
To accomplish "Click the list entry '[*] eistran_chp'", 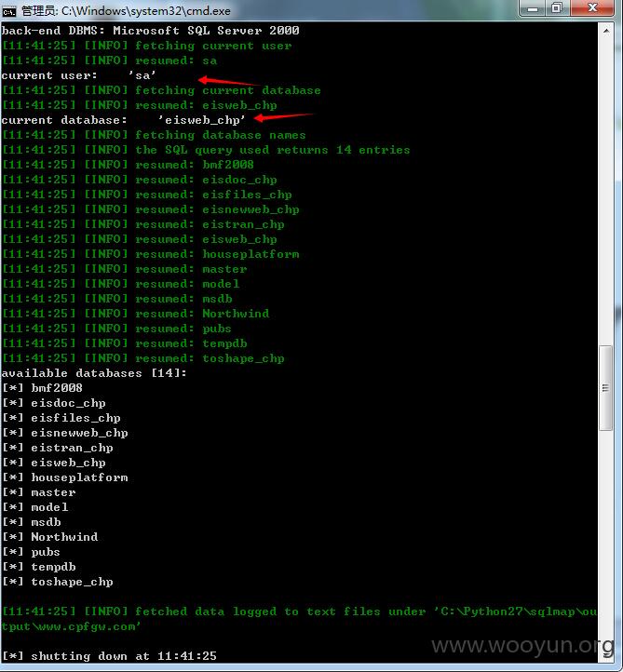I will click(58, 448).
